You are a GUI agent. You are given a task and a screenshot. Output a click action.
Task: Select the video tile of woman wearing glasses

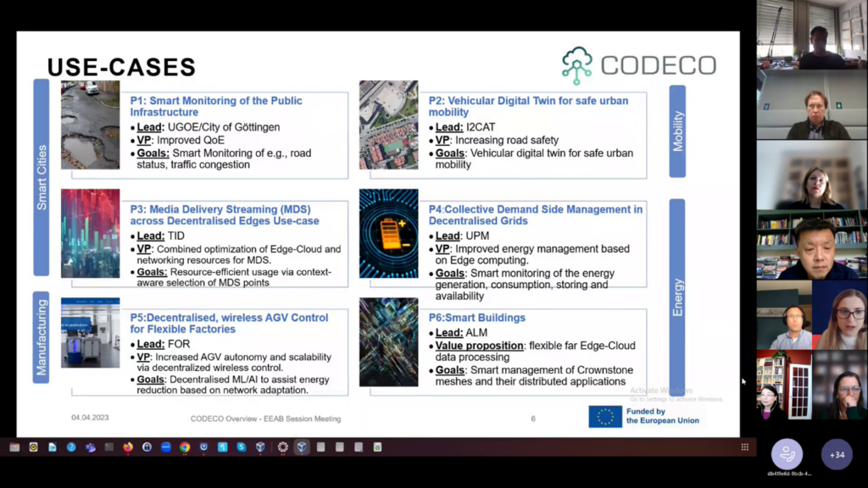click(x=840, y=315)
